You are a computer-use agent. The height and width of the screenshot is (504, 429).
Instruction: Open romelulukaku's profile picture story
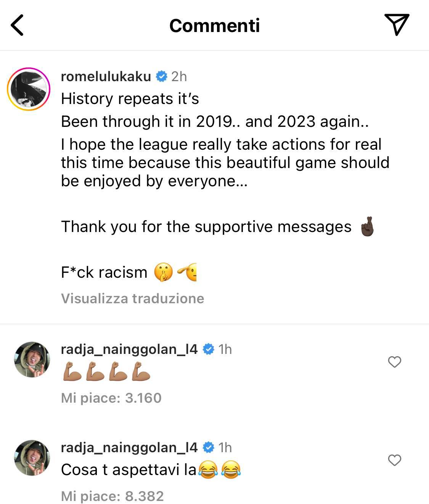pyautogui.click(x=29, y=89)
